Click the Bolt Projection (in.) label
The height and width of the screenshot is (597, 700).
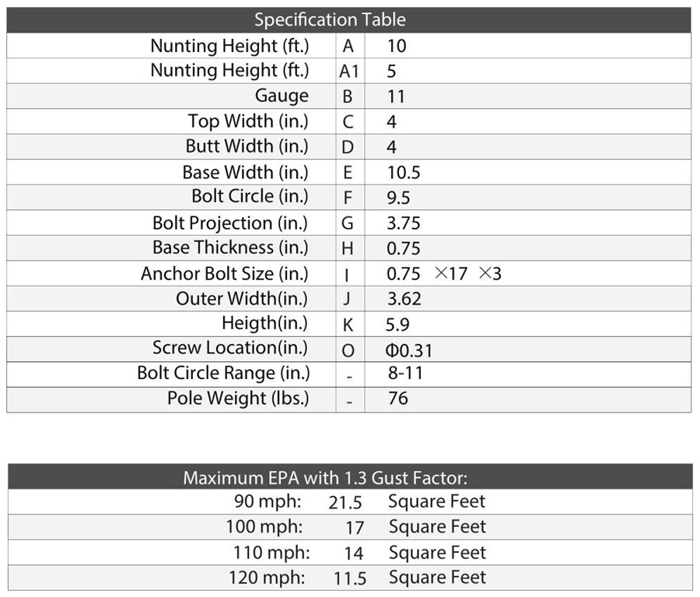coord(230,223)
